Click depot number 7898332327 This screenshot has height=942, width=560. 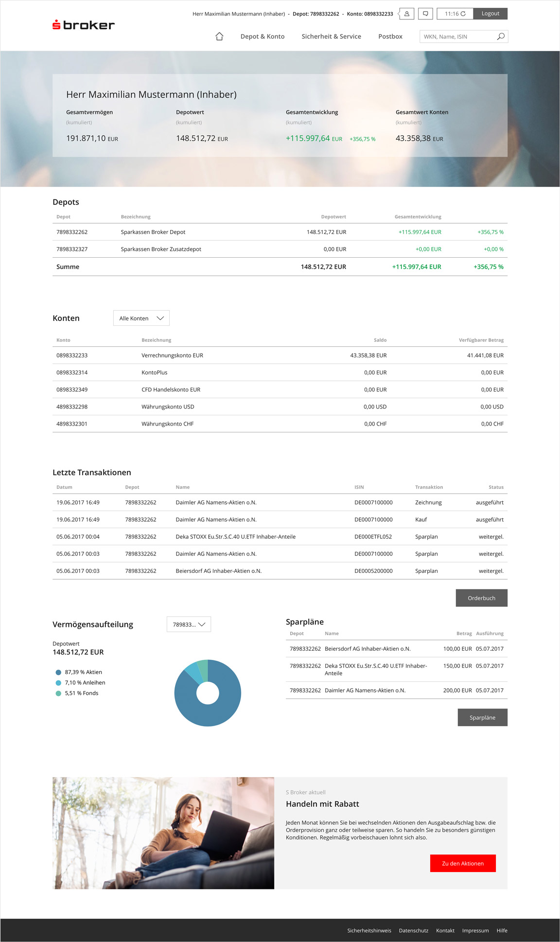[72, 249]
